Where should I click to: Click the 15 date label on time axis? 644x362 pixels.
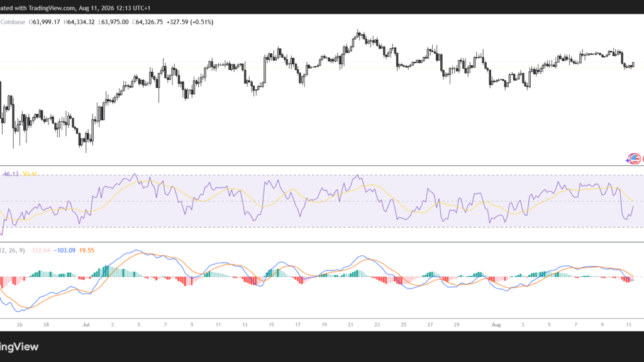[271, 325]
